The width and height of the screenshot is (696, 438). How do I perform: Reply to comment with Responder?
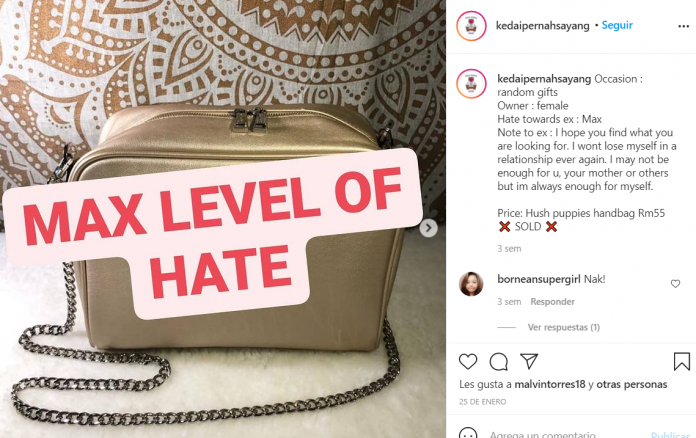(x=552, y=302)
